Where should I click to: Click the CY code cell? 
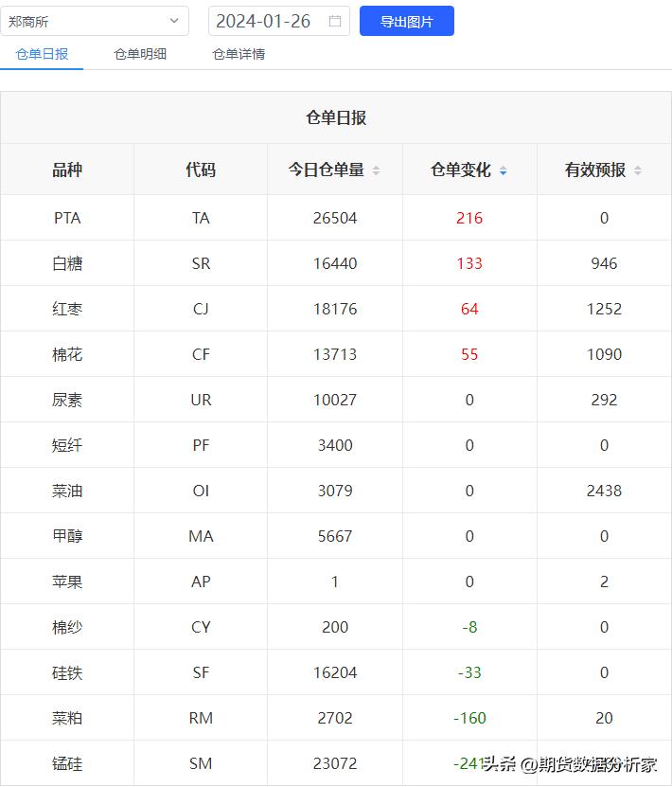[x=201, y=627]
